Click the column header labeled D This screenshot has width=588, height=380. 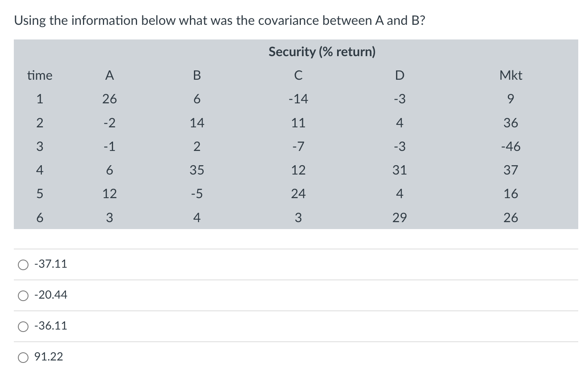[400, 75]
